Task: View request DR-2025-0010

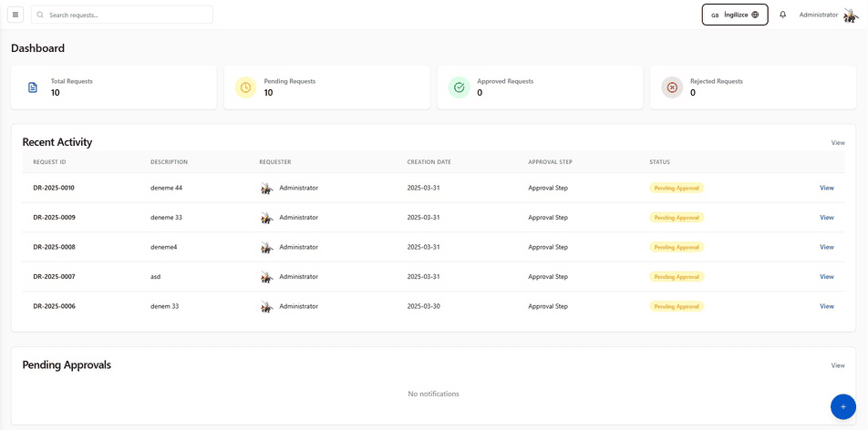Action: coord(826,188)
